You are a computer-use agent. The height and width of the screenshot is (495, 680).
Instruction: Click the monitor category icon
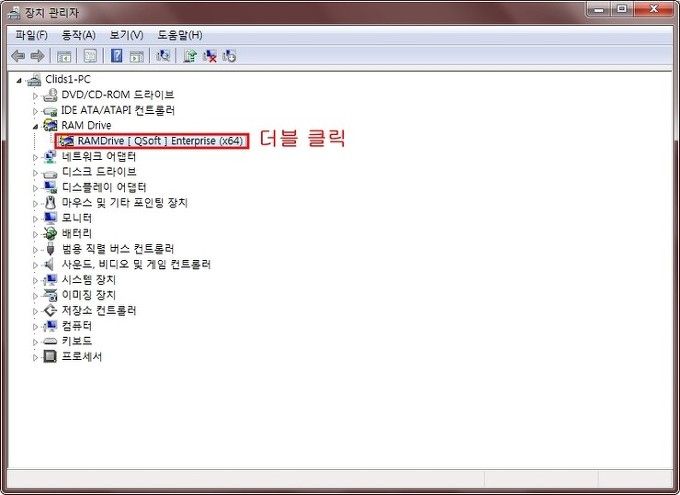coord(50,218)
